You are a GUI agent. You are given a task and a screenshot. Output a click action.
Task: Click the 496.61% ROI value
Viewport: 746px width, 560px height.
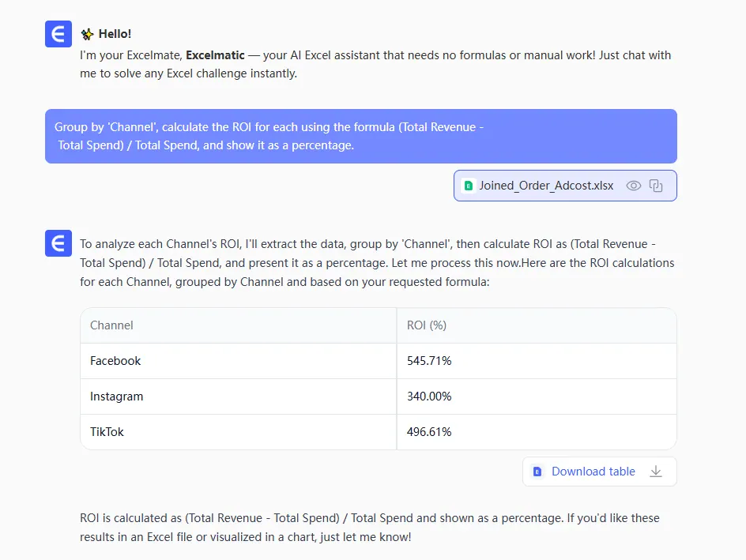429,432
